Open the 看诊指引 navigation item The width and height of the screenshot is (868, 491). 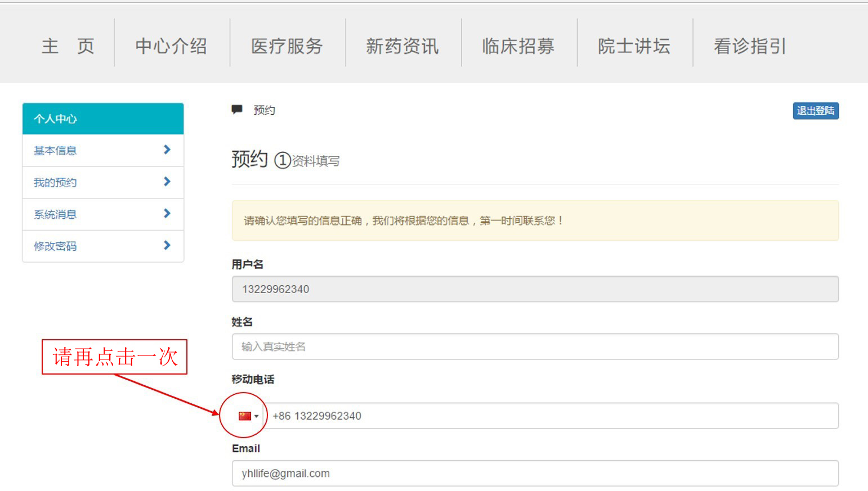pyautogui.click(x=750, y=46)
